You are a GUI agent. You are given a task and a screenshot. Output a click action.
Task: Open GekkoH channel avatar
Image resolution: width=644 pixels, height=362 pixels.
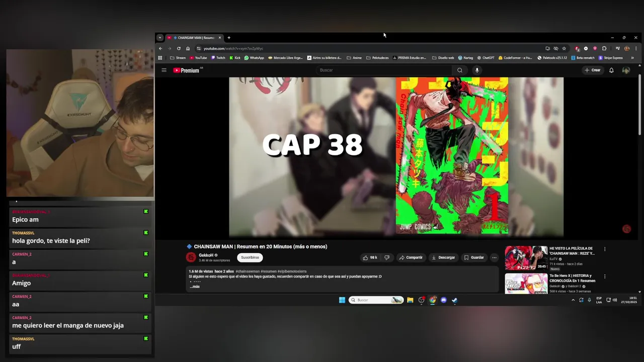[x=191, y=257]
